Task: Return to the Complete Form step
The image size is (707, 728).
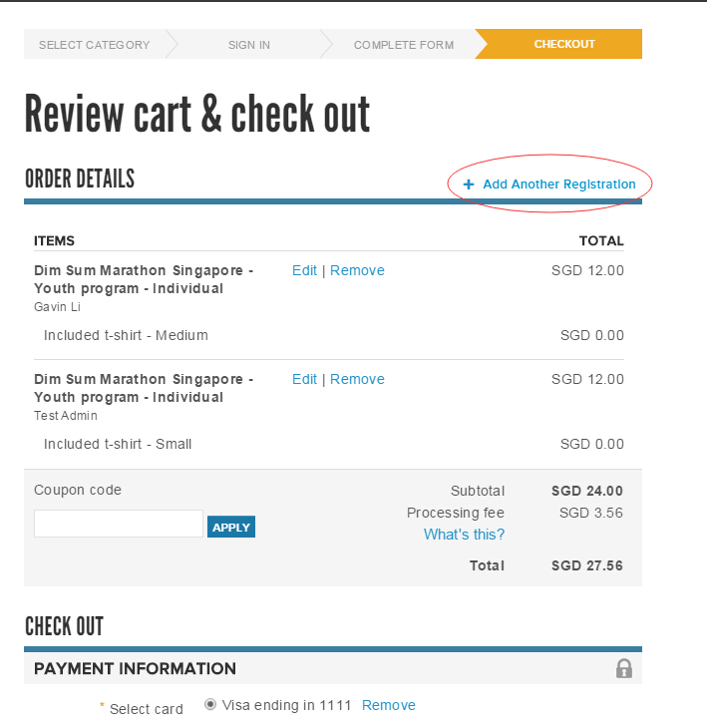Action: pos(403,45)
